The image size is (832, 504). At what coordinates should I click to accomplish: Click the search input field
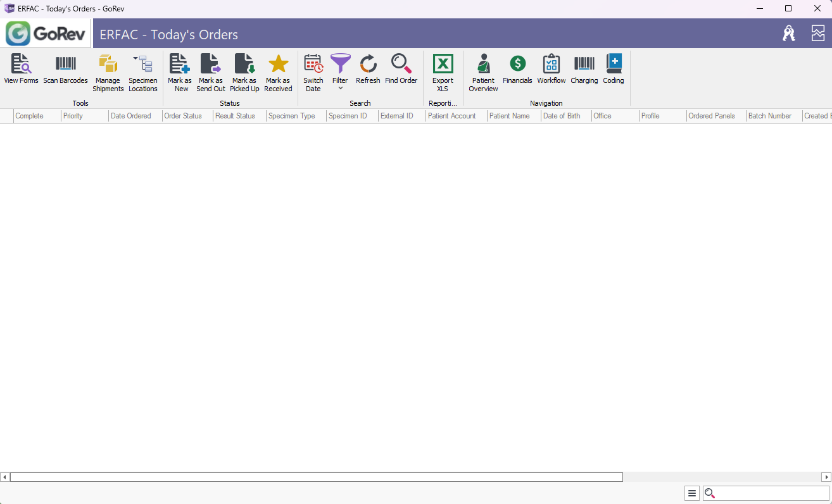pyautogui.click(x=771, y=493)
